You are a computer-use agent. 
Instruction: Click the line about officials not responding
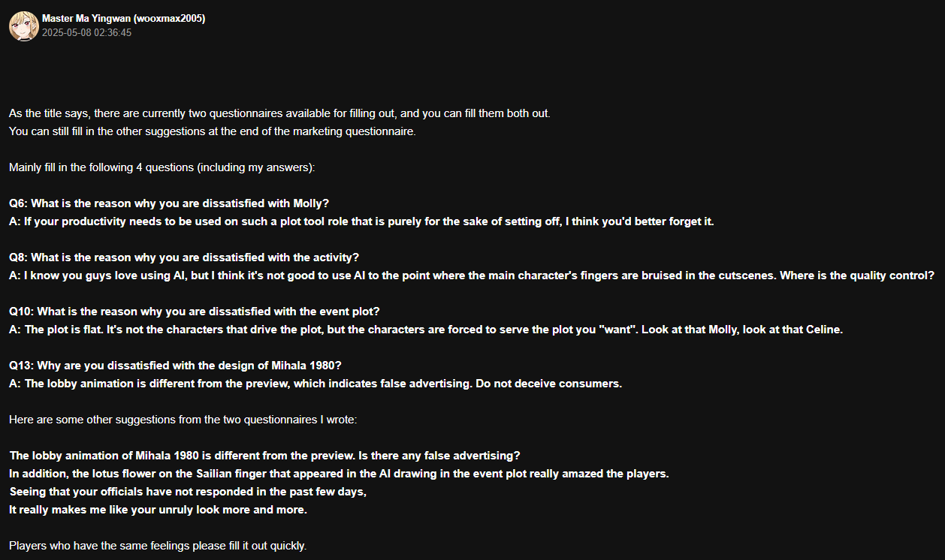[188, 492]
